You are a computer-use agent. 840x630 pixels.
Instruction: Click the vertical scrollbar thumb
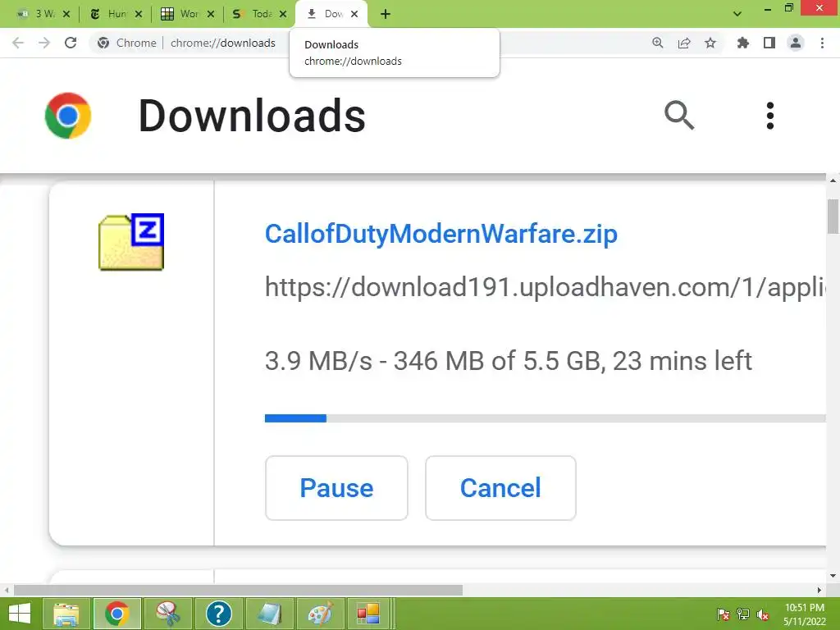[x=833, y=217]
